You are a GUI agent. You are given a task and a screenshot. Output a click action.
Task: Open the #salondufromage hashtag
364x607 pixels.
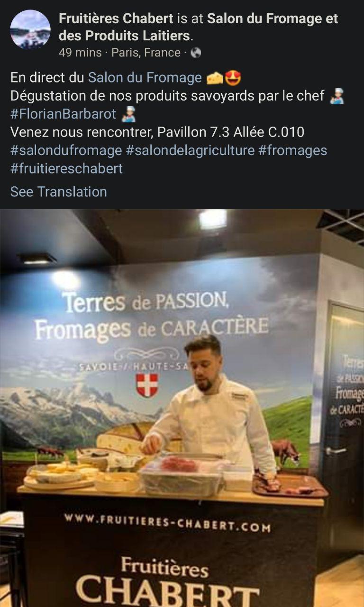pyautogui.click(x=66, y=150)
